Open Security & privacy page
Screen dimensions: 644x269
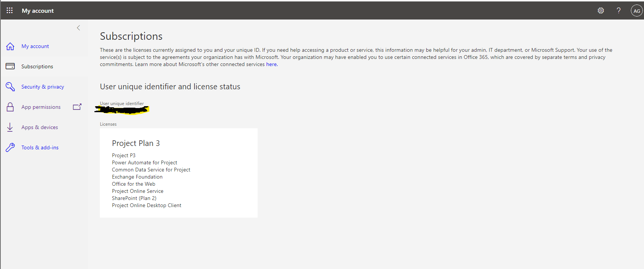[42, 87]
